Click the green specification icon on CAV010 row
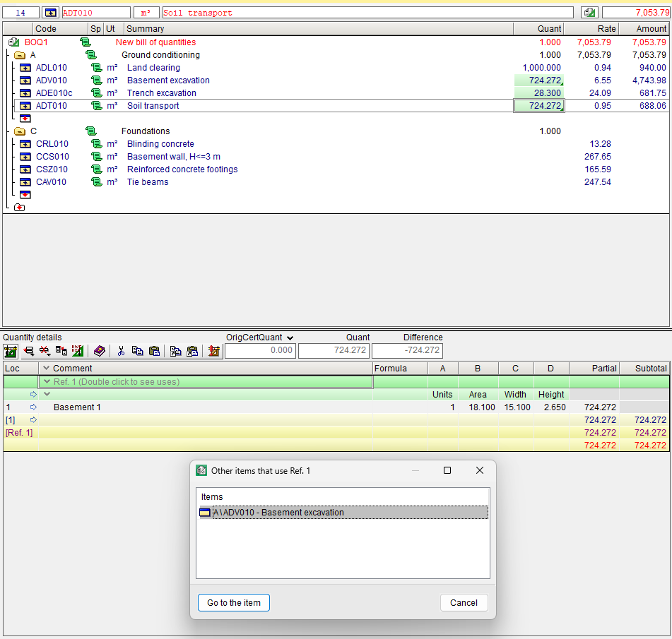The width and height of the screenshot is (672, 639). click(x=96, y=182)
